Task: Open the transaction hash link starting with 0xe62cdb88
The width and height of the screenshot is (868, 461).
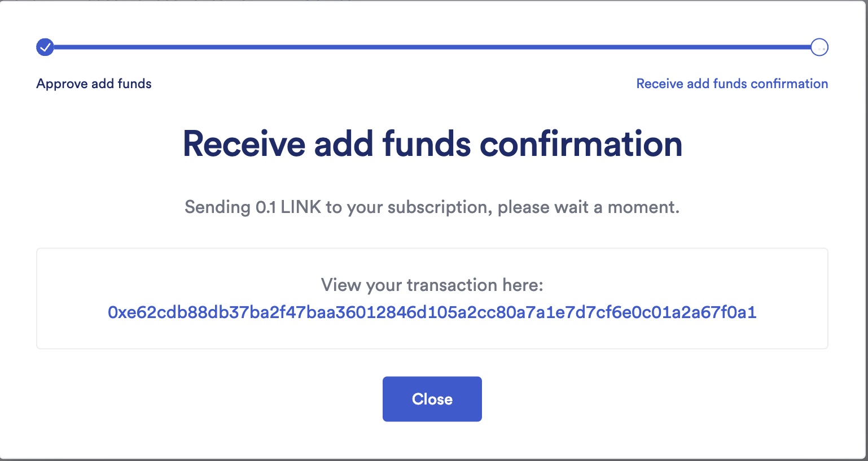Action: (x=432, y=311)
